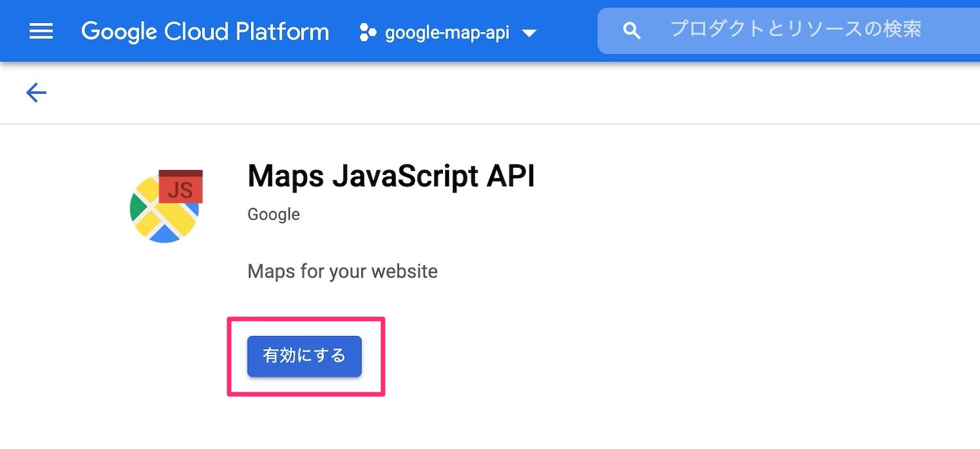Open the main menu via the three-line icon
Image resolution: width=980 pixels, height=449 pixels.
[41, 31]
